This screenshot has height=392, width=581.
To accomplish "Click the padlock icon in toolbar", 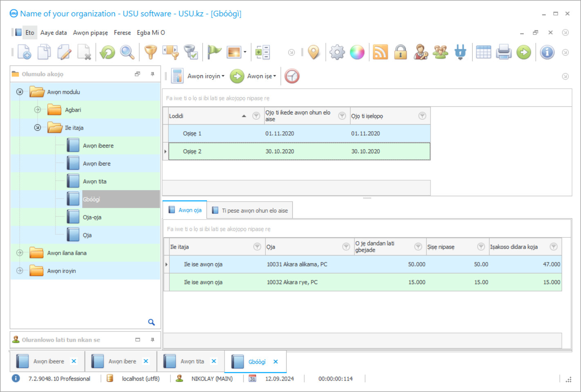I will pyautogui.click(x=400, y=52).
